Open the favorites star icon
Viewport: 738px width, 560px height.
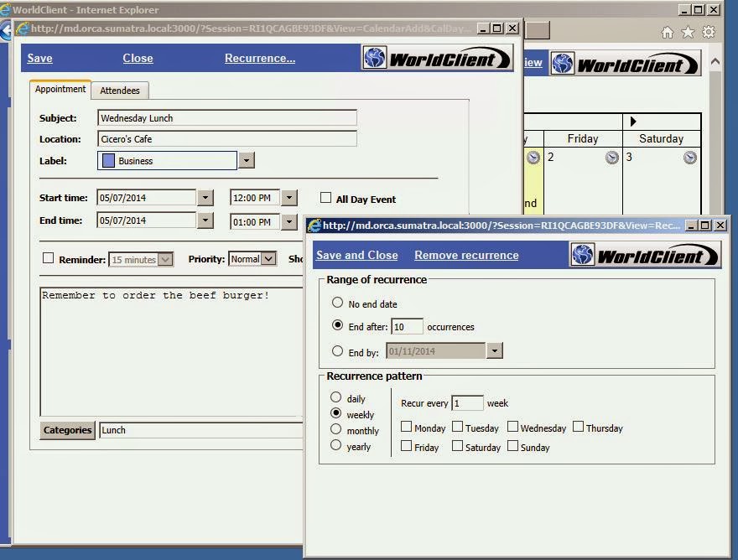click(x=688, y=32)
